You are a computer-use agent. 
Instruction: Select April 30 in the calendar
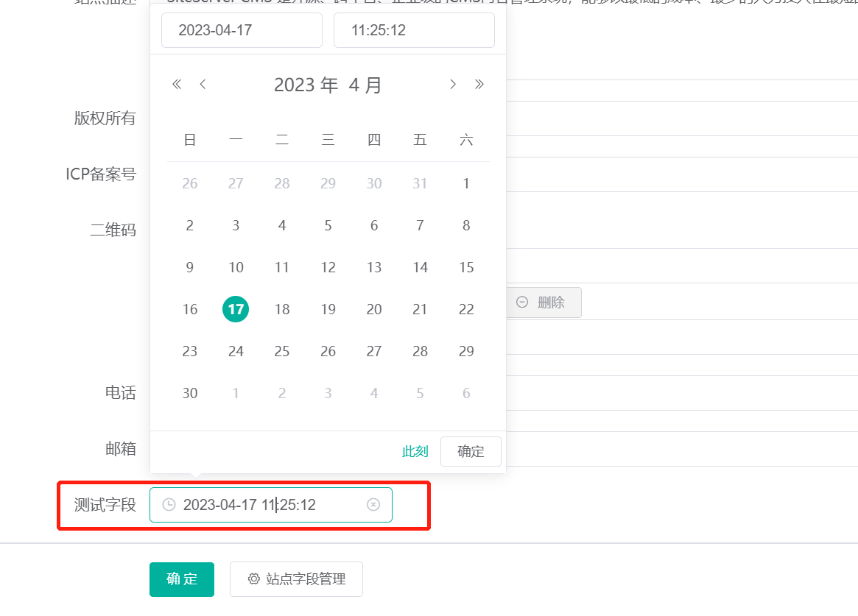tap(189, 393)
